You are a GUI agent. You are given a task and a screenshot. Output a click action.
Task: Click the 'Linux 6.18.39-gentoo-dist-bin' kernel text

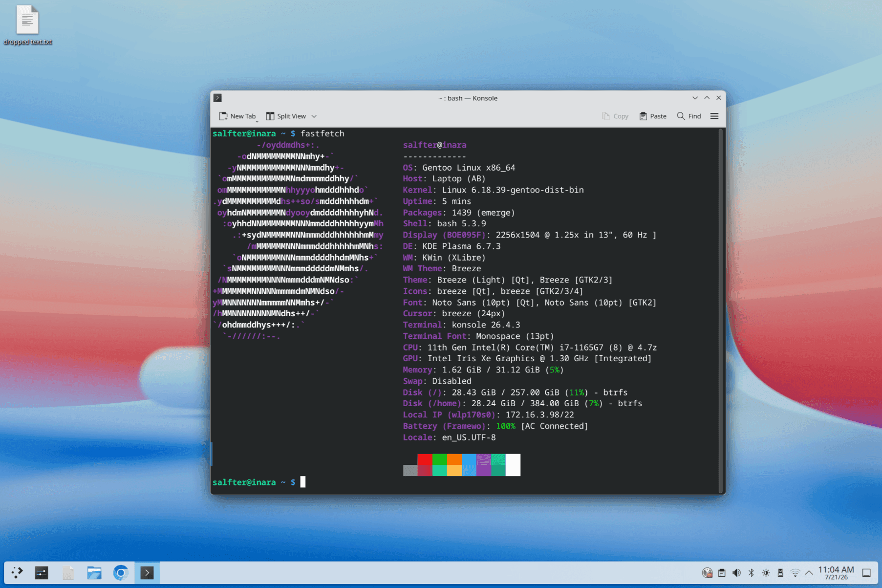(513, 190)
